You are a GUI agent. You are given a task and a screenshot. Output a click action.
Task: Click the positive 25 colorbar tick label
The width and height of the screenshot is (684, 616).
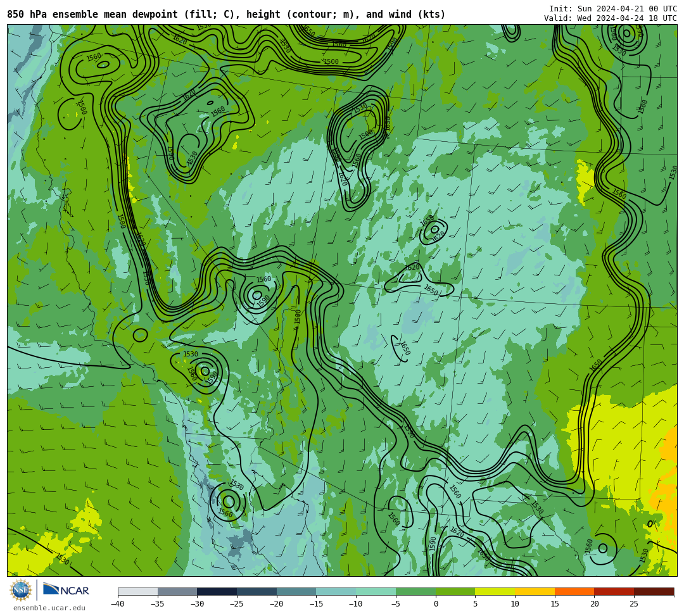click(x=634, y=604)
